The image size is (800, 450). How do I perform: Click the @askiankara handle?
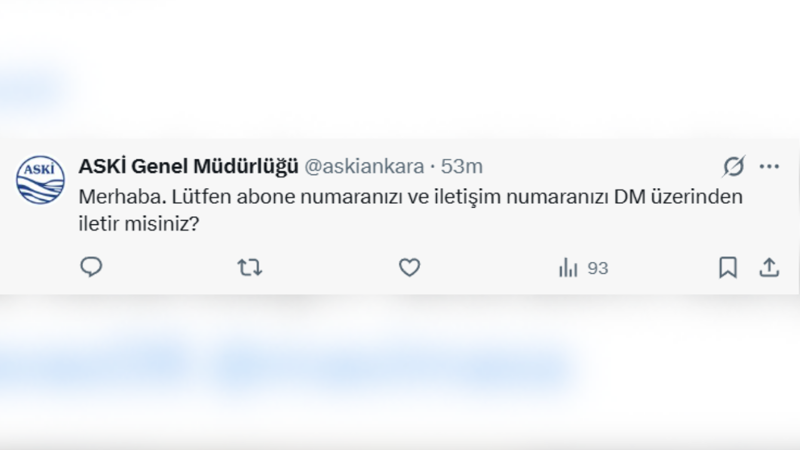pyautogui.click(x=363, y=165)
